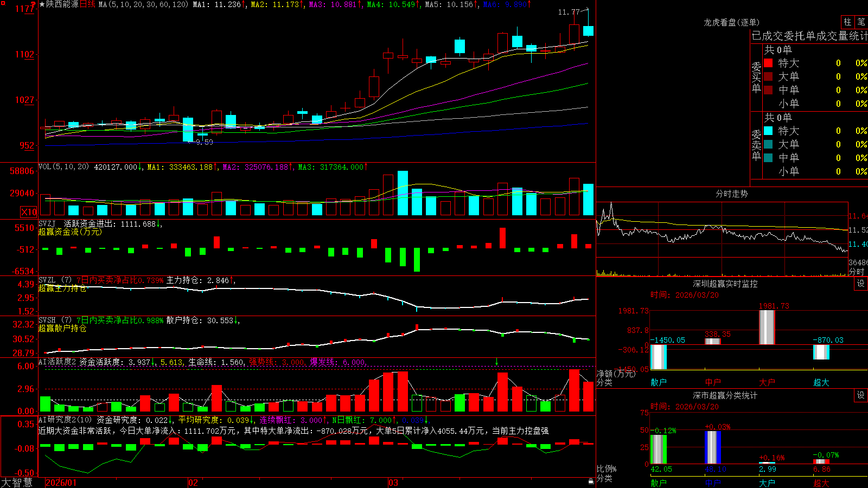This screenshot has height=488, width=868.
Task: Select red 特大 buy order color swatch
Action: pyautogui.click(x=768, y=63)
